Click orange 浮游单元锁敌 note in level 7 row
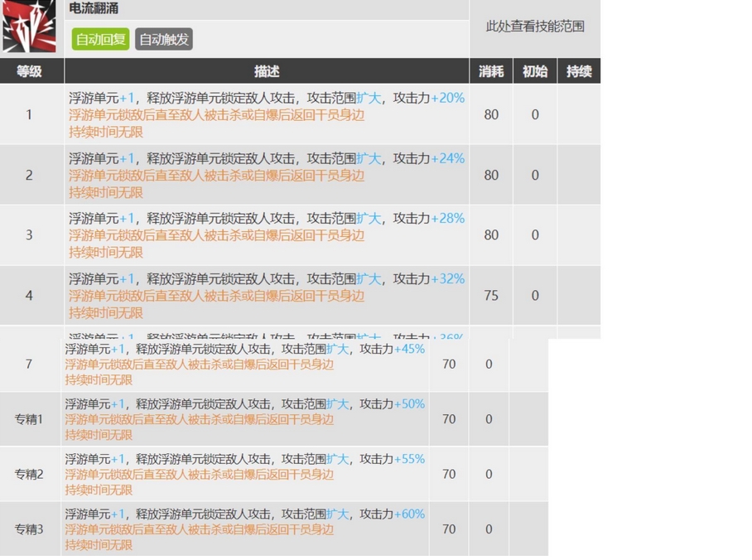The image size is (752, 560). [200, 364]
